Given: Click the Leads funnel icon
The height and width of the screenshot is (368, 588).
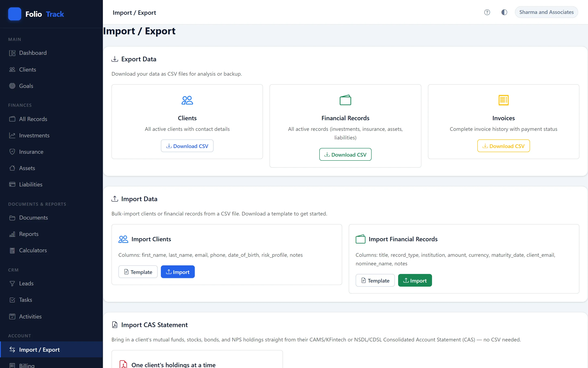Looking at the screenshot, I should (12, 284).
